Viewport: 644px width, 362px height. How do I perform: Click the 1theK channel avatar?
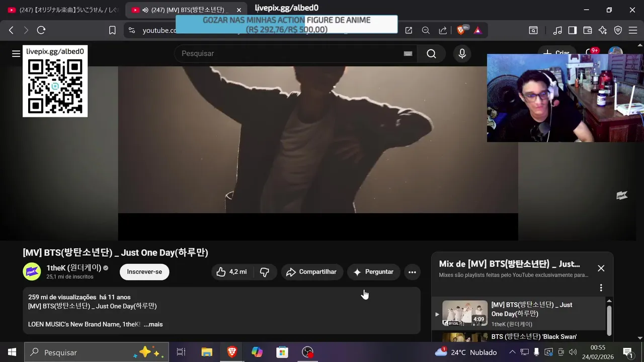click(32, 271)
